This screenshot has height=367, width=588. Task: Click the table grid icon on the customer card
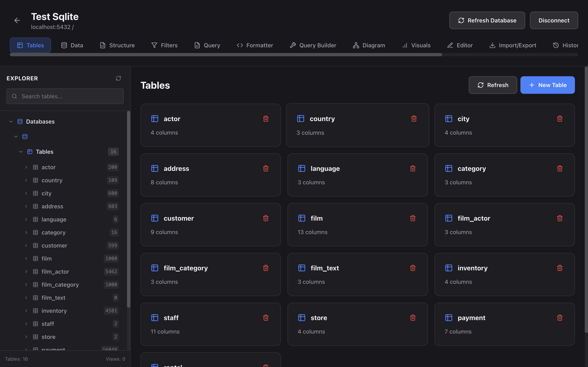pyautogui.click(x=155, y=218)
